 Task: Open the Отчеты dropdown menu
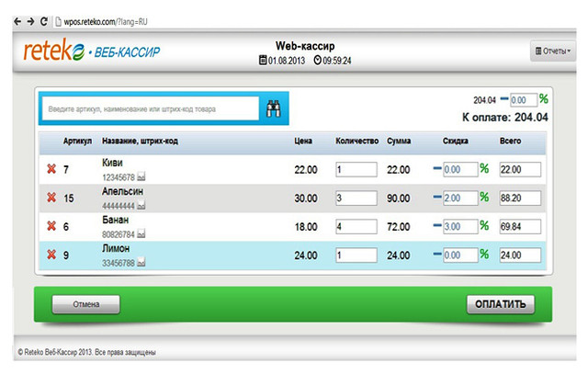pos(553,51)
